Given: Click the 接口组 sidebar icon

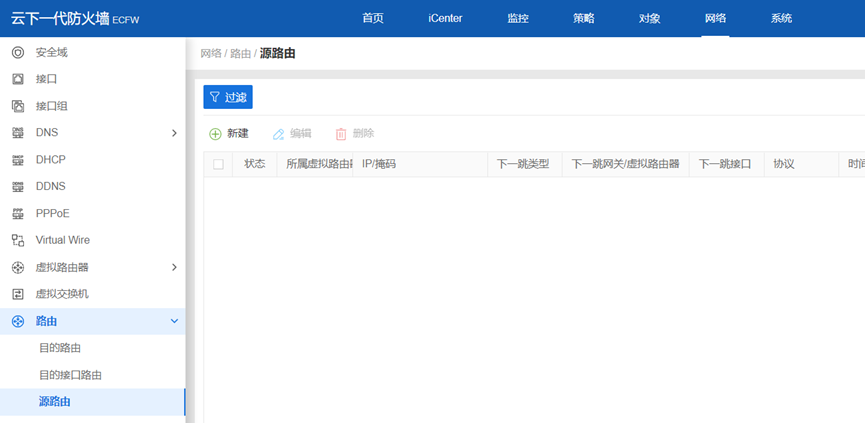Looking at the screenshot, I should [x=17, y=106].
